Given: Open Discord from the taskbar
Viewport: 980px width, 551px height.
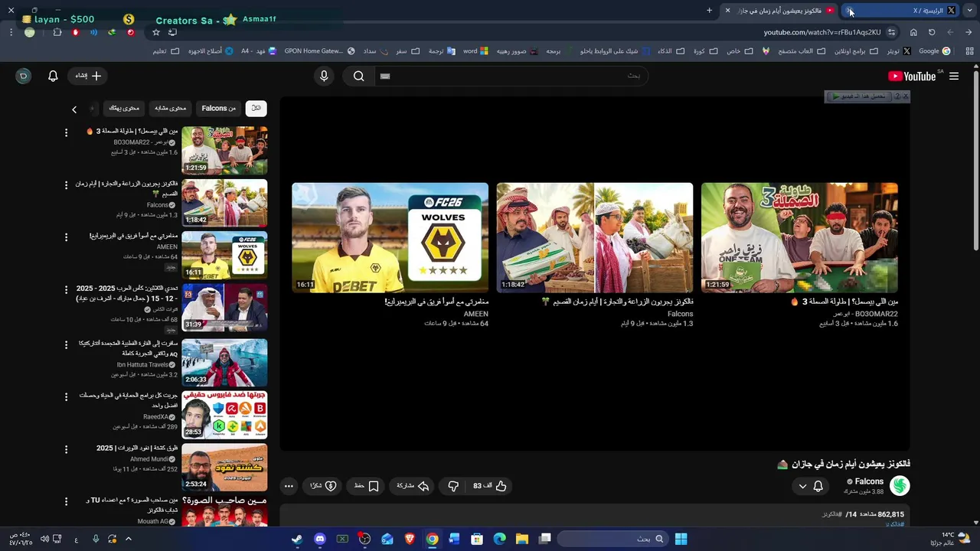Looking at the screenshot, I should coord(319,539).
